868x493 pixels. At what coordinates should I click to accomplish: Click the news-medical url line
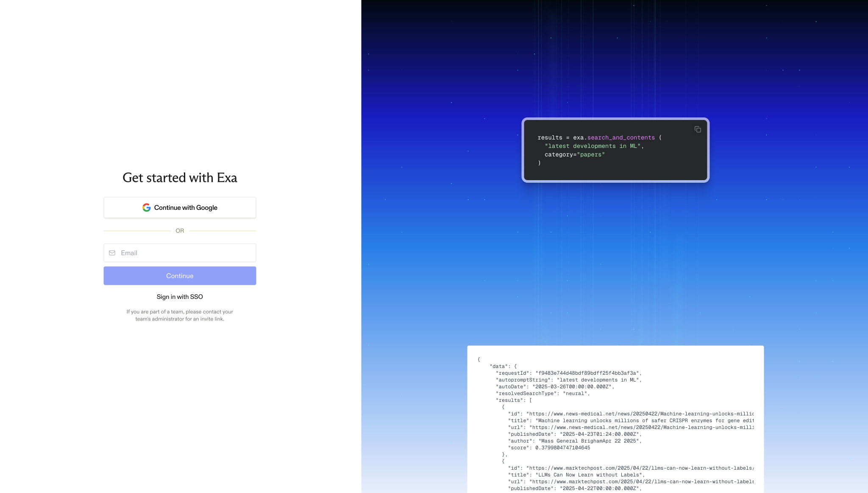pyautogui.click(x=631, y=427)
